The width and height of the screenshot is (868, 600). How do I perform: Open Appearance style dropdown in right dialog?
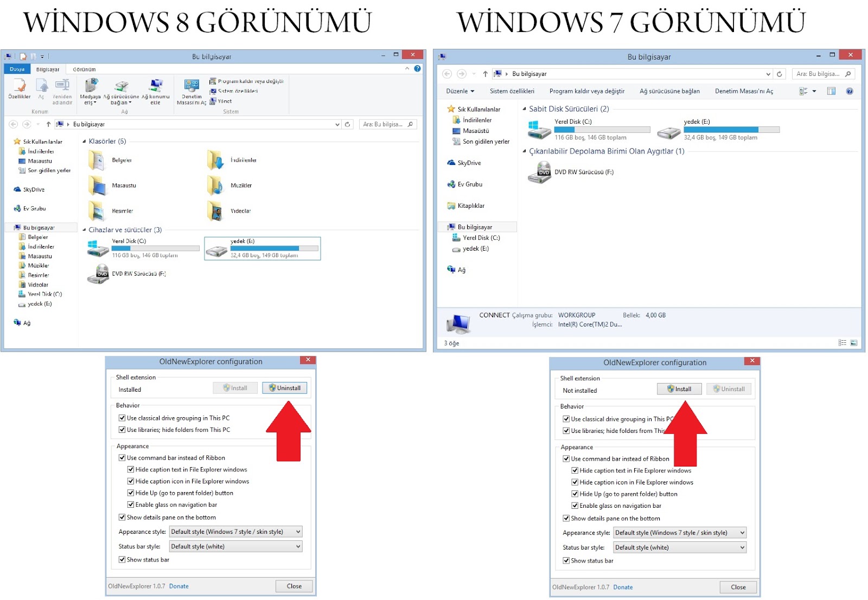[x=680, y=533]
